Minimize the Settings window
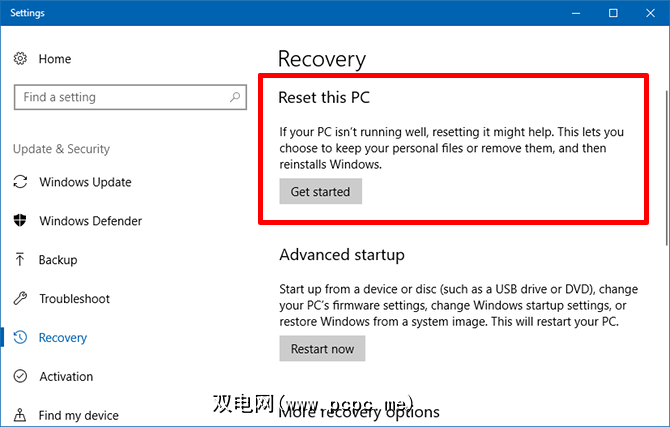 (x=576, y=14)
